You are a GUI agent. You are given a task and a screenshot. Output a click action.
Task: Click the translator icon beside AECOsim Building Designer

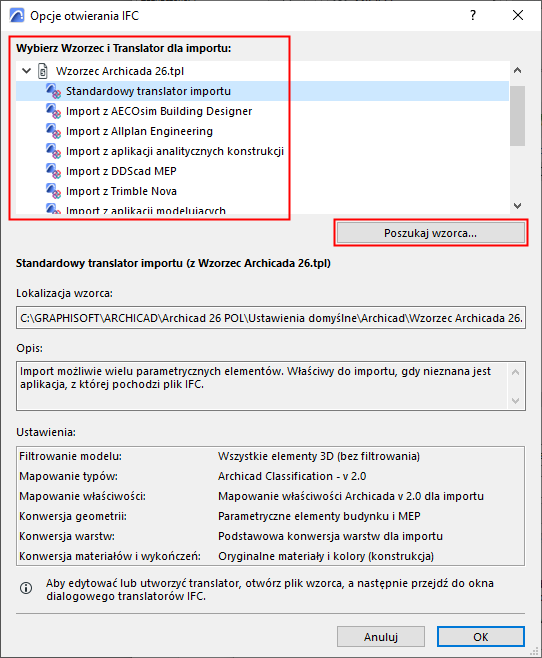[x=54, y=111]
